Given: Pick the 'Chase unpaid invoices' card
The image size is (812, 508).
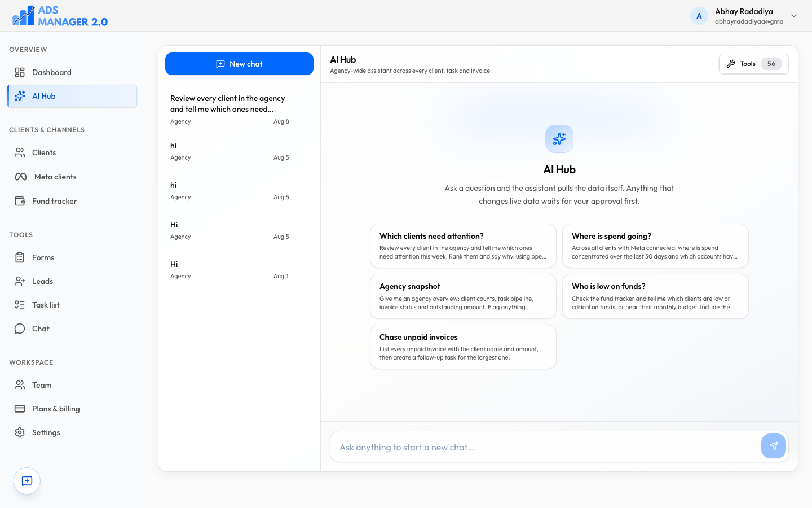Looking at the screenshot, I should tap(463, 347).
